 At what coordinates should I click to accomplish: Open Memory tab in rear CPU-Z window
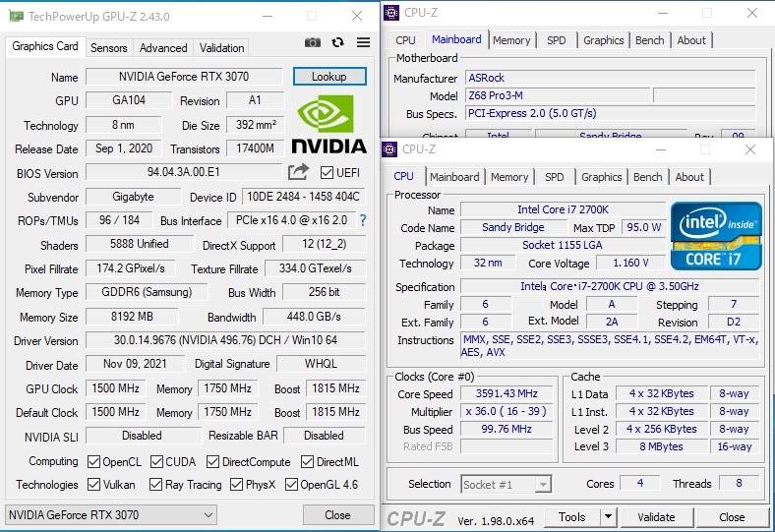pos(511,40)
